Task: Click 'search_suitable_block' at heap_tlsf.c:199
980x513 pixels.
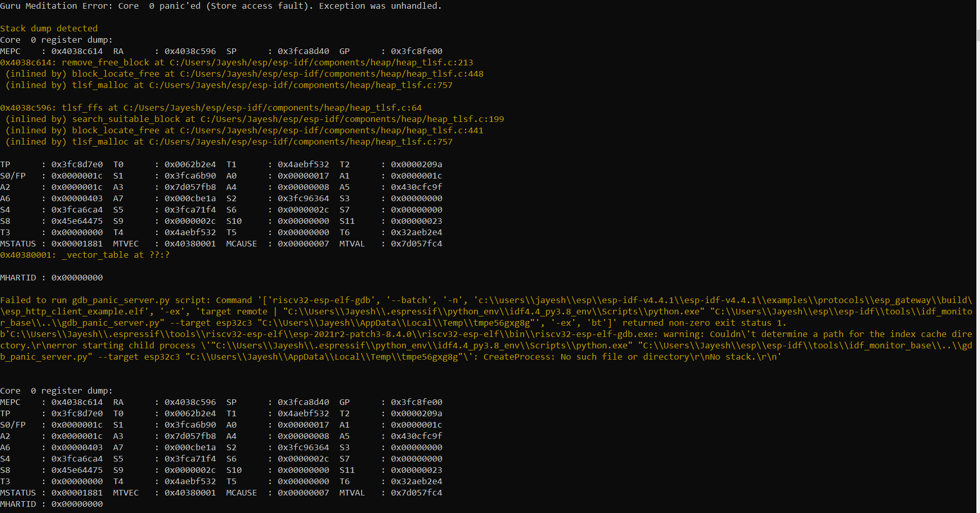Action: 126,119
